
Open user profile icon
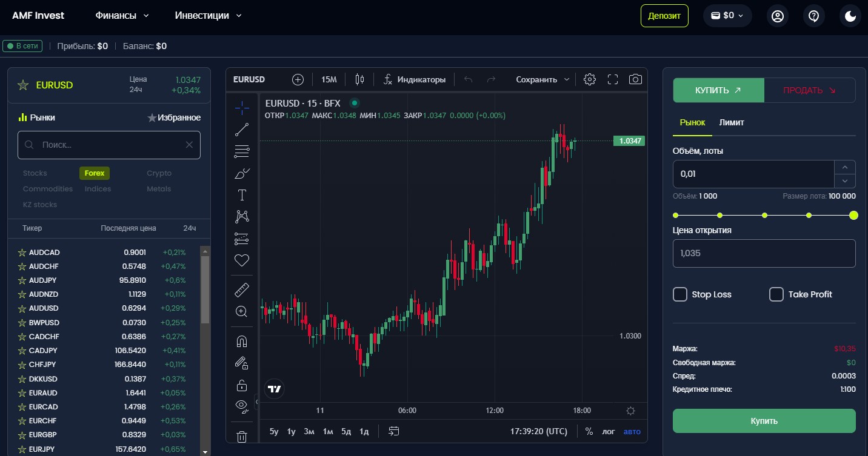tap(778, 16)
